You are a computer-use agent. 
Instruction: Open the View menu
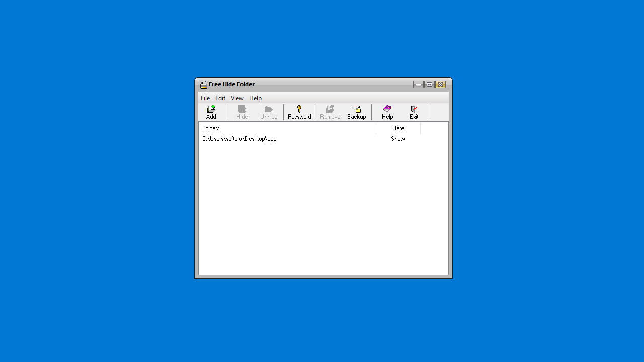tap(237, 98)
